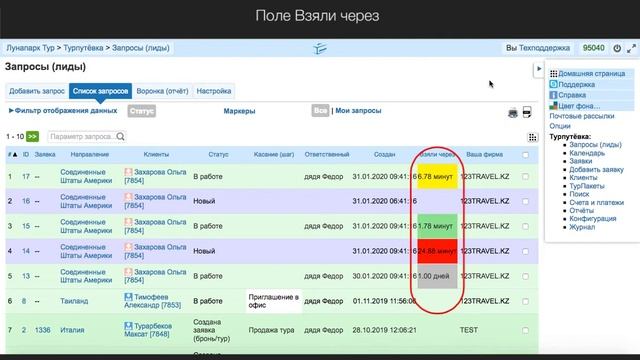The height and width of the screenshot is (360, 640).
Task: Click the magnifier search icon
Action: (120, 136)
